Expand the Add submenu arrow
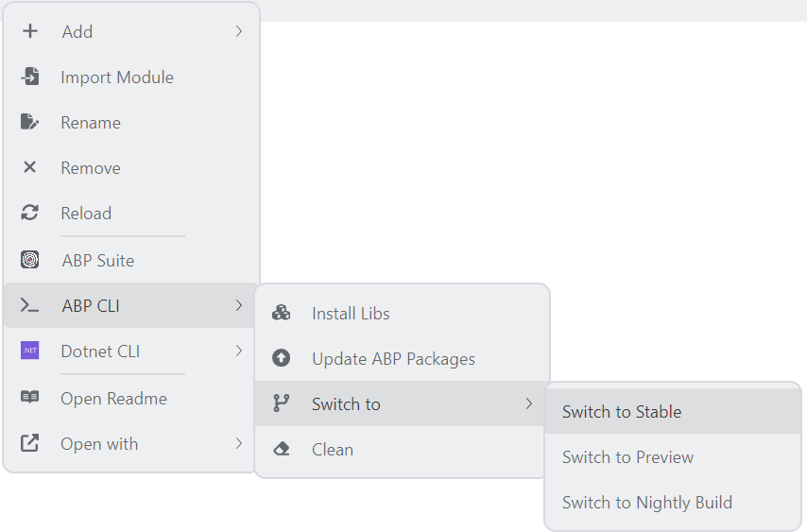 point(239,31)
